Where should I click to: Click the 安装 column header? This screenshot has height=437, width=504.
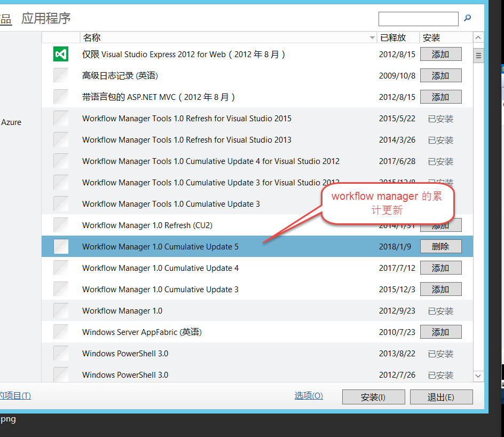[446, 37]
